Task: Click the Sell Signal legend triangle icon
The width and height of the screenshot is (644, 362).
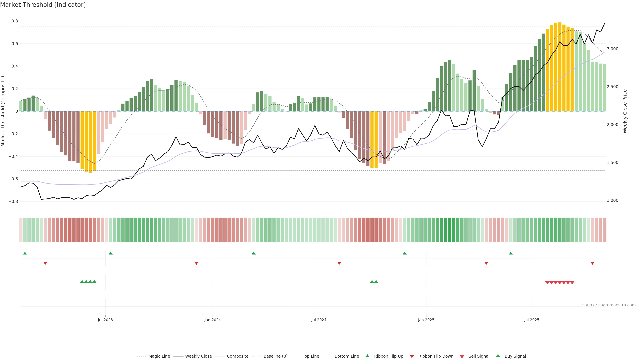Action: (x=462, y=356)
